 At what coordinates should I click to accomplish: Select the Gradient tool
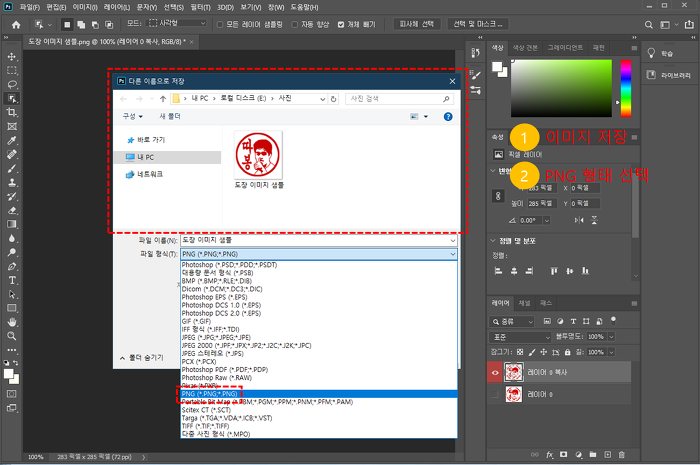[12, 224]
